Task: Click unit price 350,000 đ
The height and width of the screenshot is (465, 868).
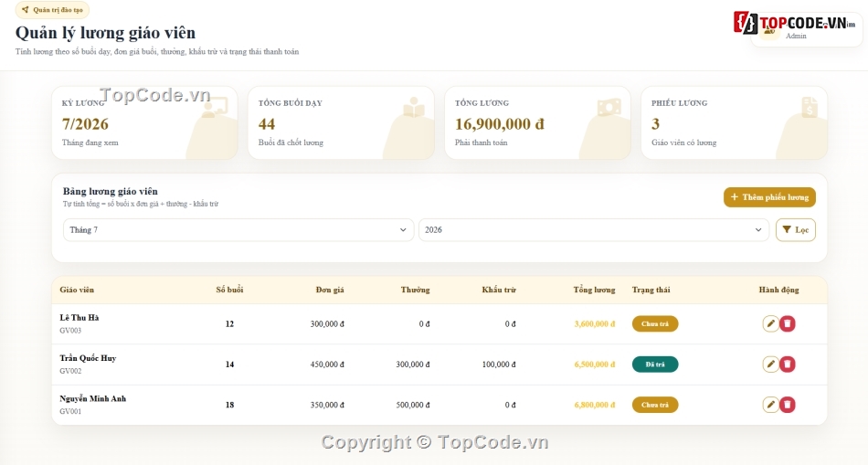Action: [x=327, y=405]
